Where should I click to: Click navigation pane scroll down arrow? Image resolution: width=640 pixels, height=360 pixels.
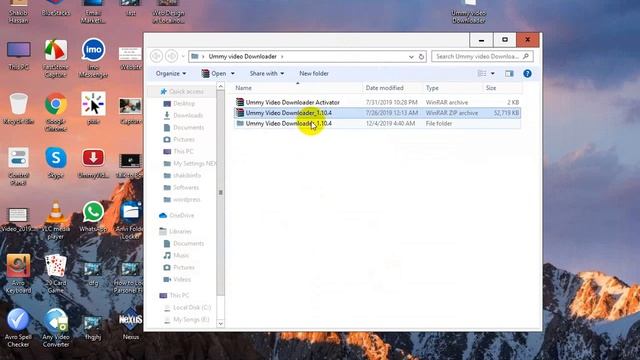[x=220, y=324]
